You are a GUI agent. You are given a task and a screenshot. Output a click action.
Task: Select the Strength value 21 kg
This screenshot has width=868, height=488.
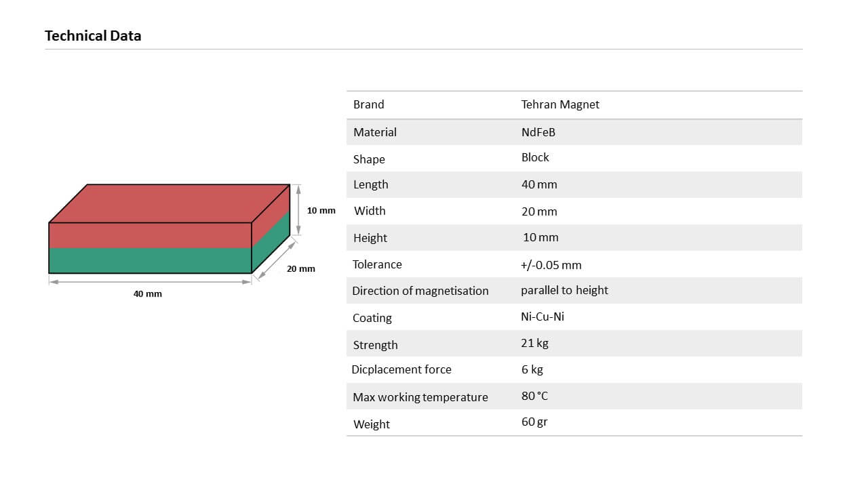tap(534, 343)
